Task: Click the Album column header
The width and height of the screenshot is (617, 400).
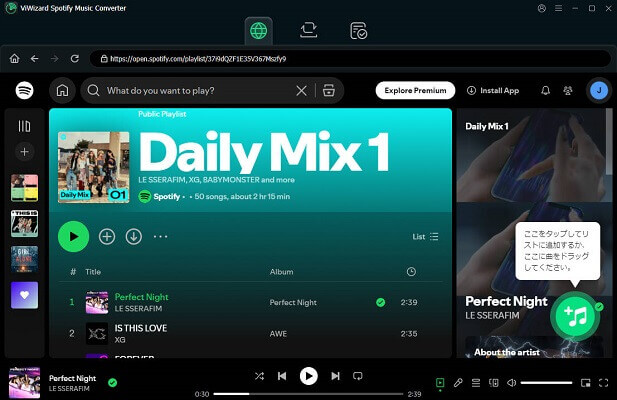Action: 281,272
